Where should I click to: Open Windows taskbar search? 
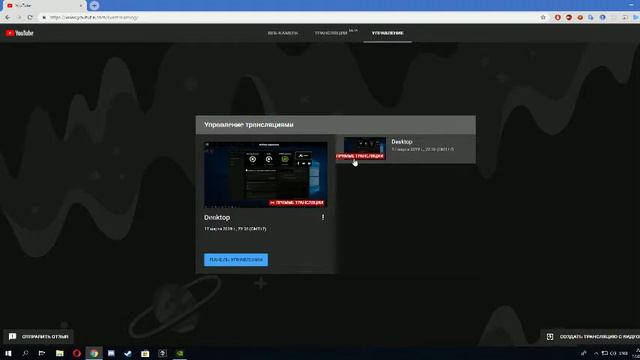(x=25, y=353)
